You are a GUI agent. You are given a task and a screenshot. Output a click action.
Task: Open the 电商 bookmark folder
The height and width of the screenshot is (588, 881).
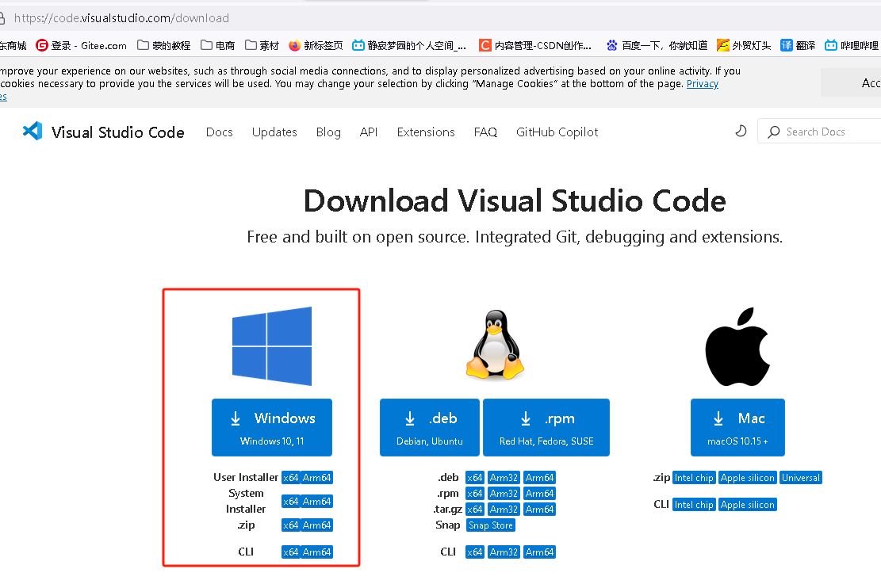pyautogui.click(x=217, y=45)
